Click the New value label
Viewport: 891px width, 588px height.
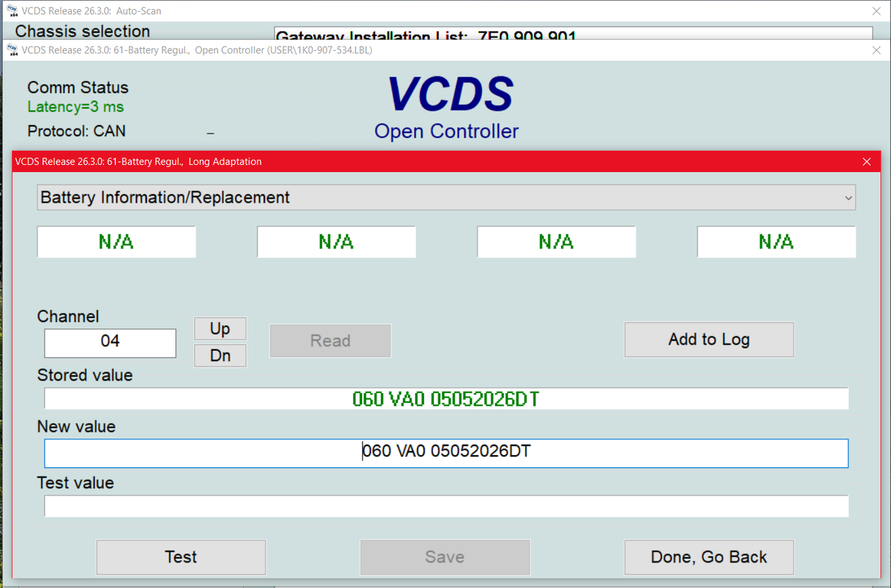point(77,427)
